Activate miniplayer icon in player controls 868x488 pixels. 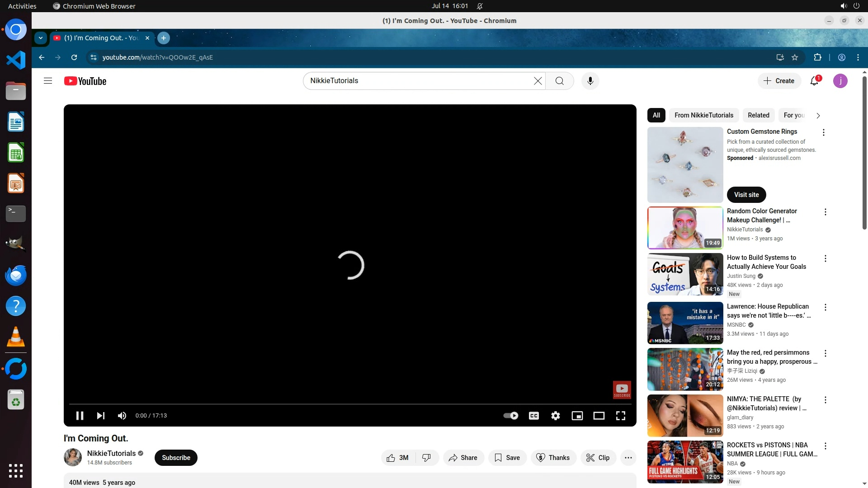click(577, 416)
